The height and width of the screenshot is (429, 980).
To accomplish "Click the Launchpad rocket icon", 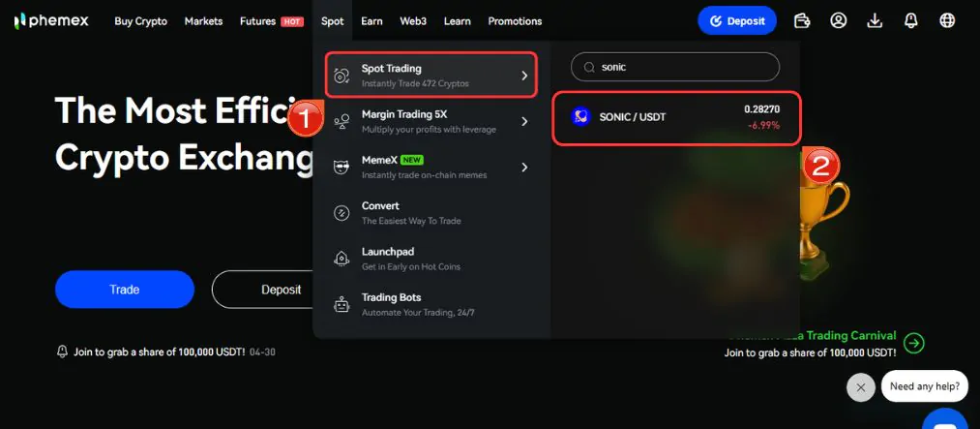I will [342, 259].
